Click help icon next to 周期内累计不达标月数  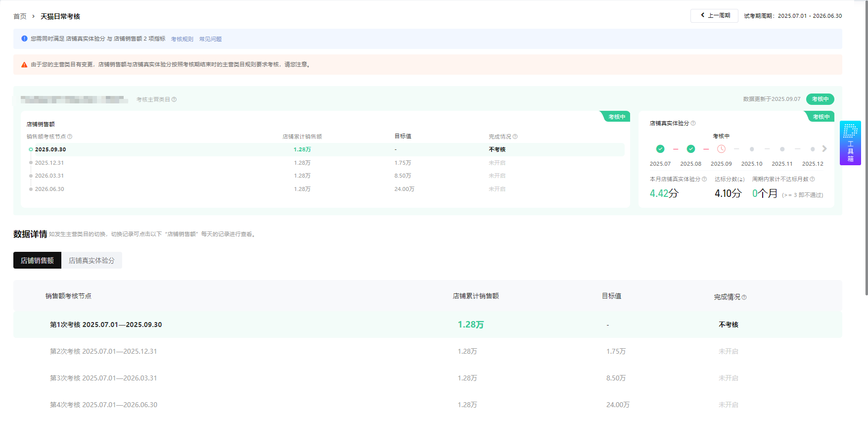tap(812, 180)
